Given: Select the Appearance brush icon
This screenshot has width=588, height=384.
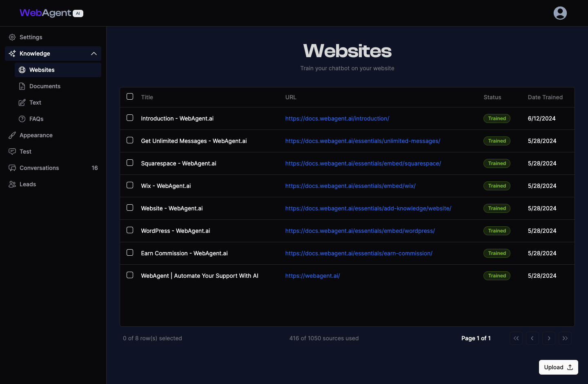Looking at the screenshot, I should [x=12, y=135].
